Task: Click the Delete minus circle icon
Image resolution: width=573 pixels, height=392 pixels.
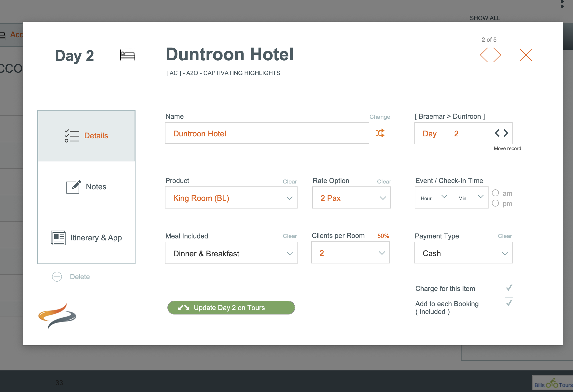Action: [57, 277]
